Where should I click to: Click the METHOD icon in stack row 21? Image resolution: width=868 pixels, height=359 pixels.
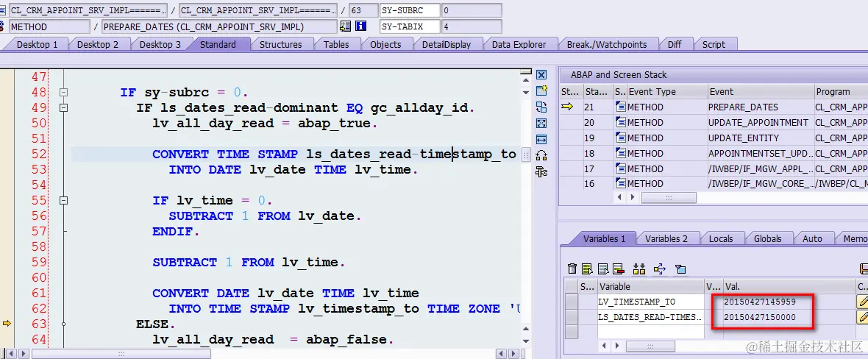[x=620, y=107]
